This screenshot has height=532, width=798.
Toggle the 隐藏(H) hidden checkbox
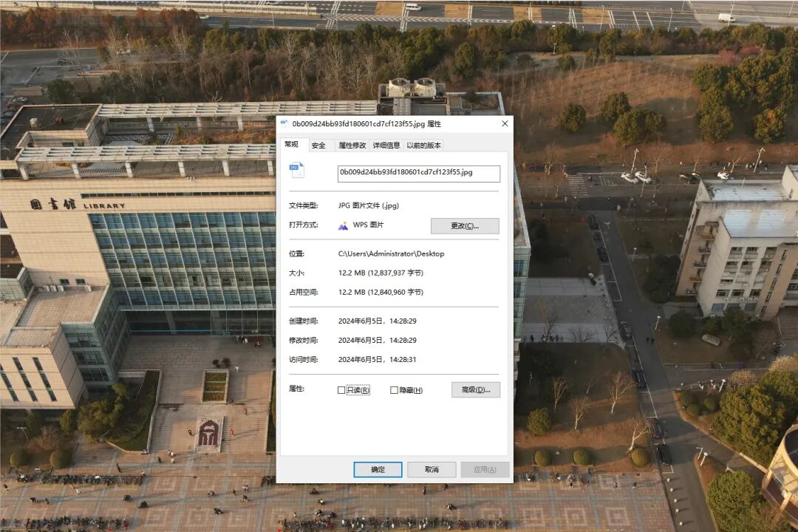click(x=394, y=390)
